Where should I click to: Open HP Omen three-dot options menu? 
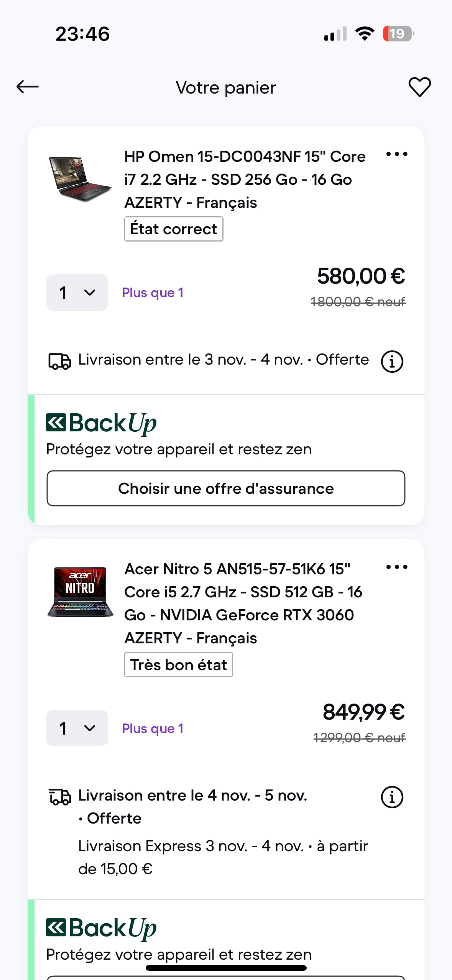coord(397,155)
